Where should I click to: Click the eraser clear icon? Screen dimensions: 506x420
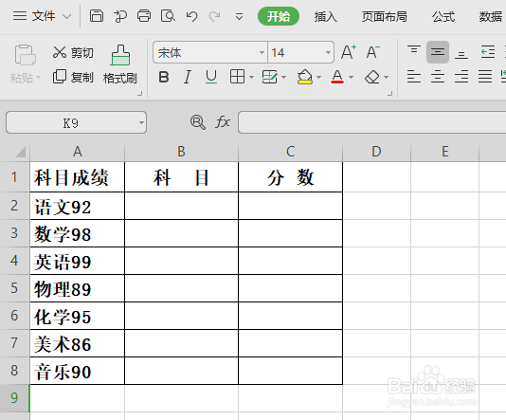[372, 77]
